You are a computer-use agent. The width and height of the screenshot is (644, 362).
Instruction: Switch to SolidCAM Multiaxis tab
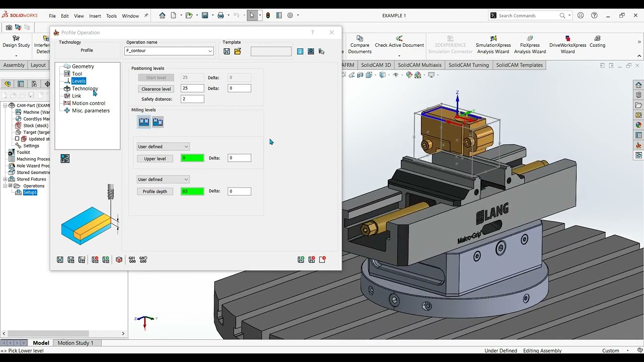[x=420, y=65]
